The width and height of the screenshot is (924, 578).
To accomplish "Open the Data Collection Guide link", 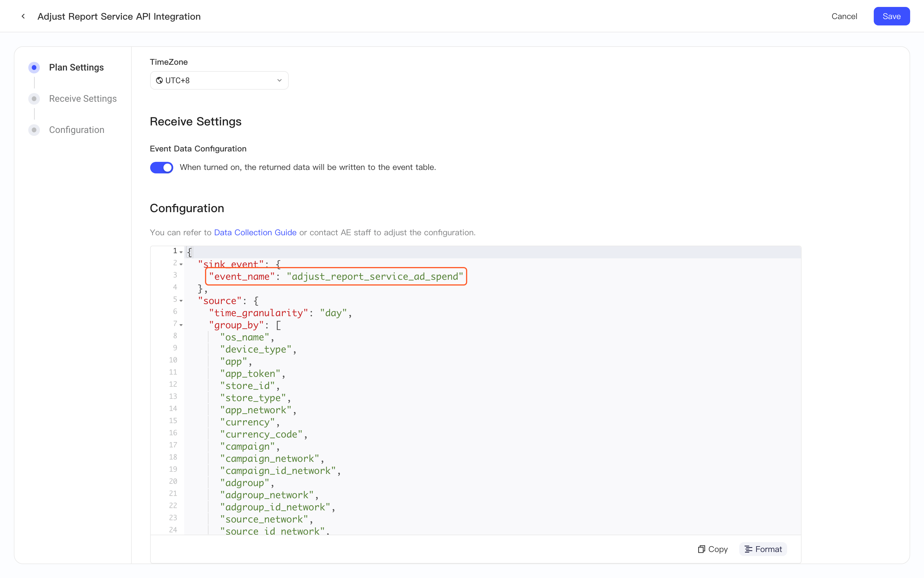I will (x=255, y=232).
